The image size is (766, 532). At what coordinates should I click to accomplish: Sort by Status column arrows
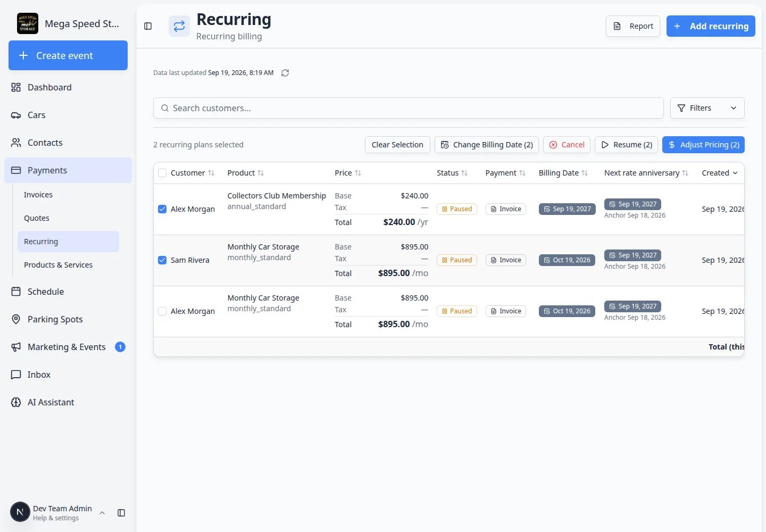464,173
